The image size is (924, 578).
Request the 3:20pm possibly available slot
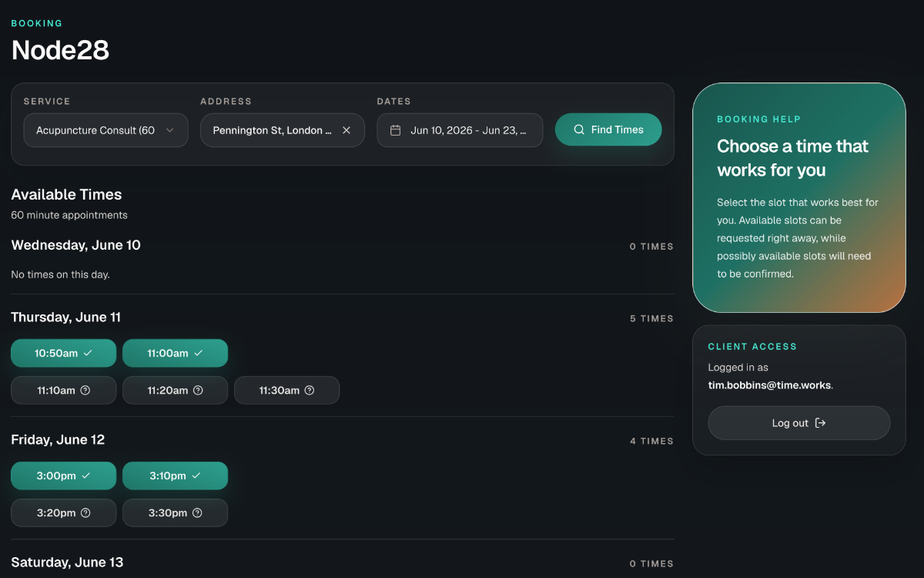tap(63, 512)
